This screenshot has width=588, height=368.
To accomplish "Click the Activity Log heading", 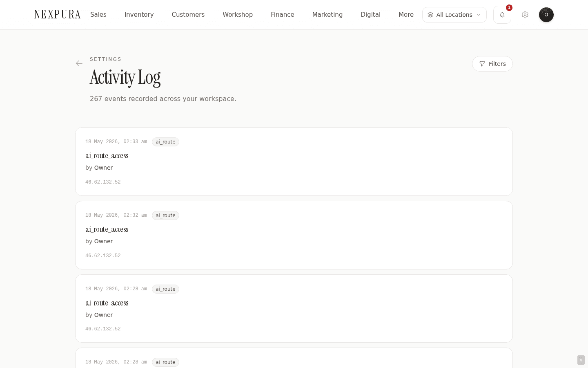I will (x=125, y=78).
